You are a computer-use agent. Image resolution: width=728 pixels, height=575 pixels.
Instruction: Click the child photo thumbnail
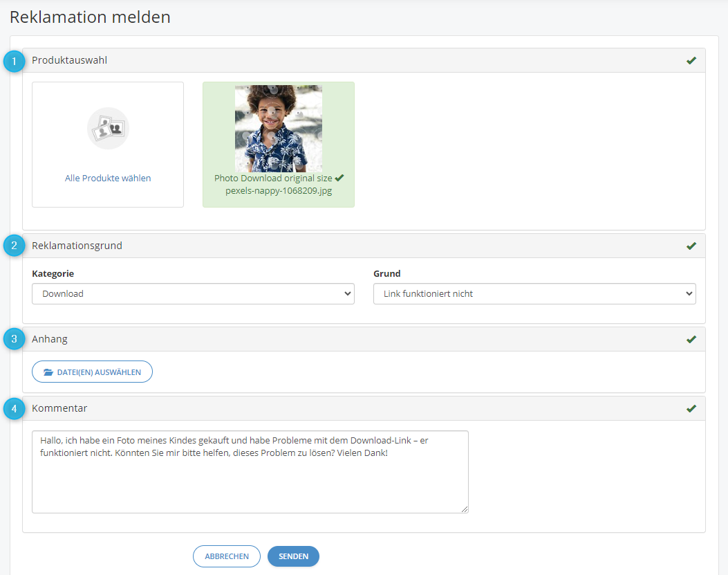[279, 128]
